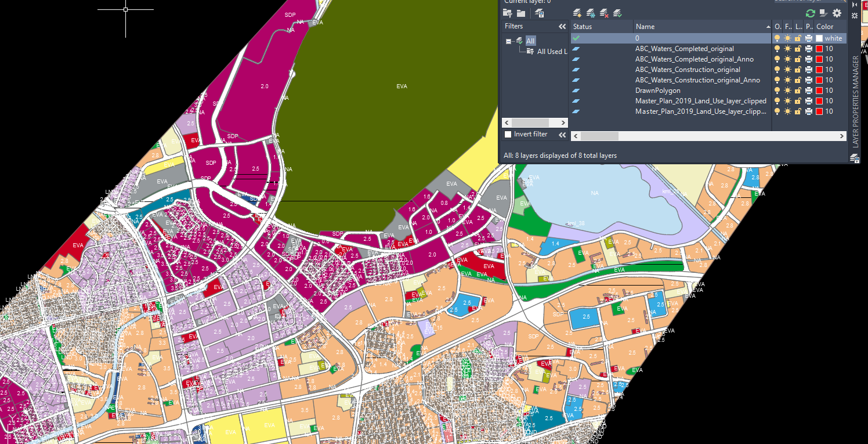Turn off ABC_Waters_Completed_original lightbulb

(777, 49)
